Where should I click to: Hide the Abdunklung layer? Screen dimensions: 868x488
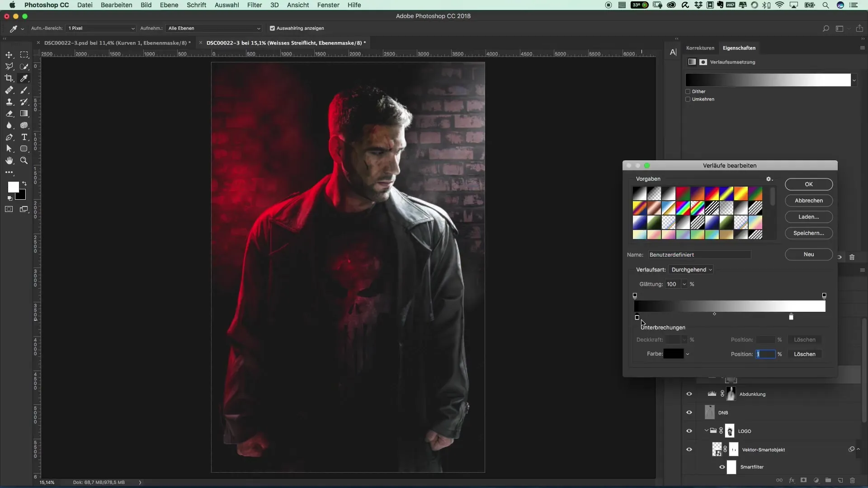click(689, 394)
